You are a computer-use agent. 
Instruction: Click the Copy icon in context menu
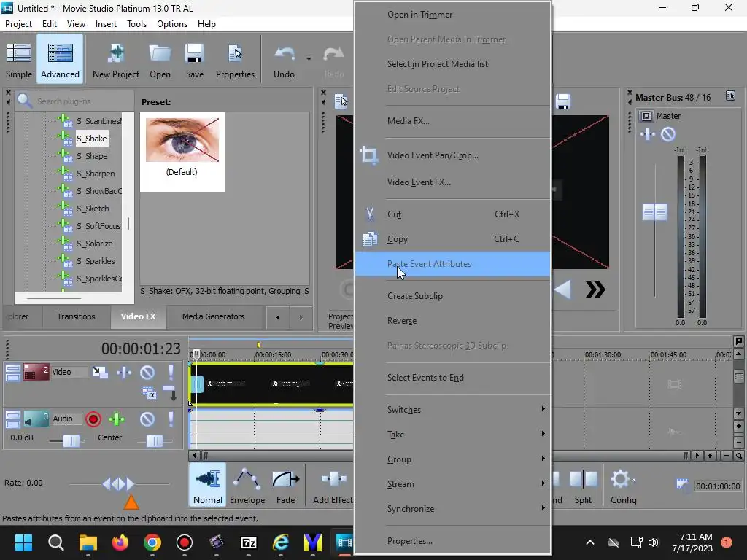pyautogui.click(x=370, y=239)
